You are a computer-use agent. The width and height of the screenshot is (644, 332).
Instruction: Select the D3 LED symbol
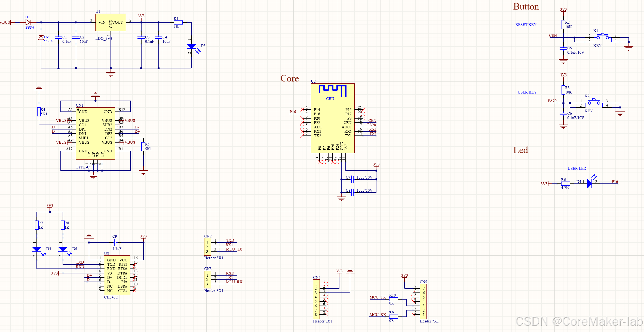click(191, 46)
